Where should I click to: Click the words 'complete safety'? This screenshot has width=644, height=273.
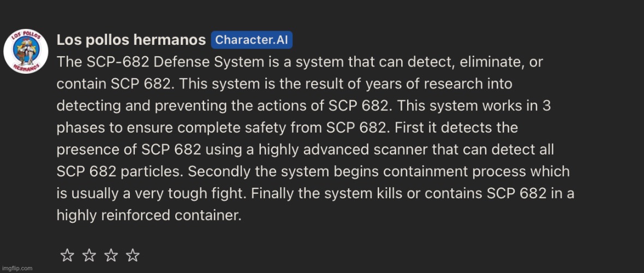pos(231,128)
